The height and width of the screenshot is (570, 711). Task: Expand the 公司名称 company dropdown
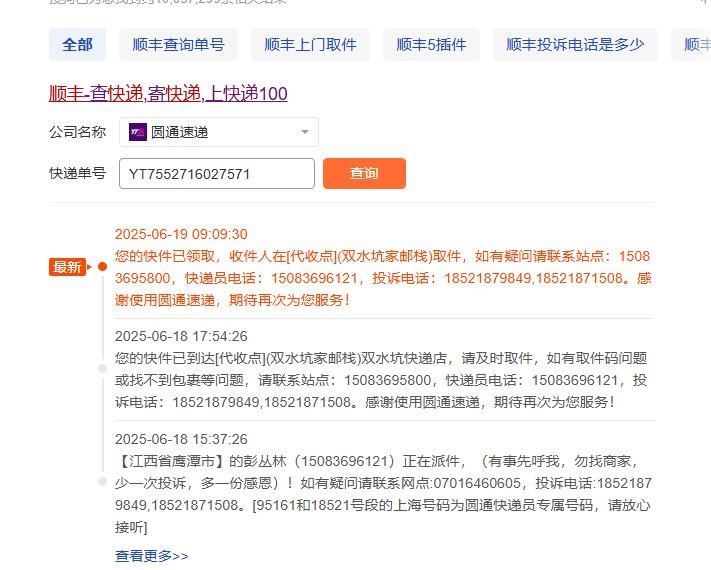coord(219,132)
